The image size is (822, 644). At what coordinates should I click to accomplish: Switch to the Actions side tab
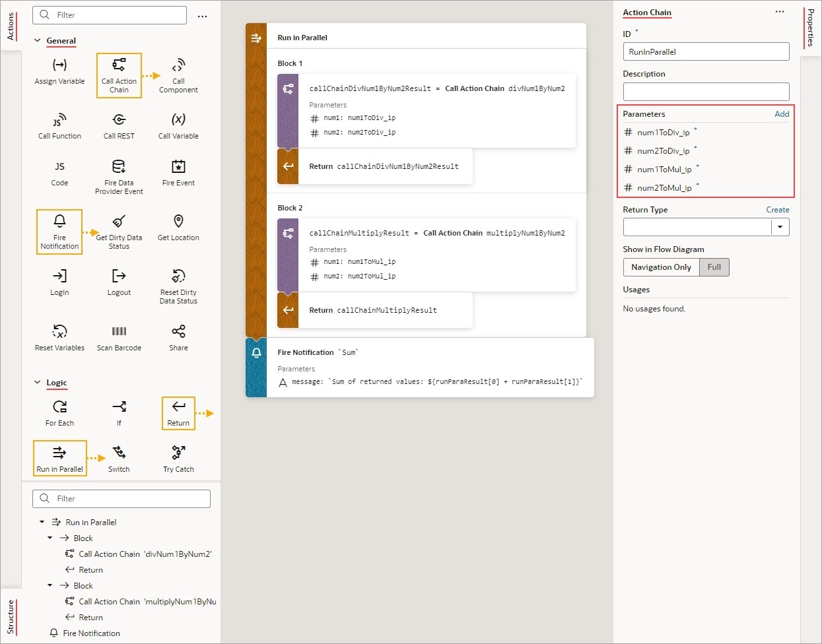(x=11, y=26)
